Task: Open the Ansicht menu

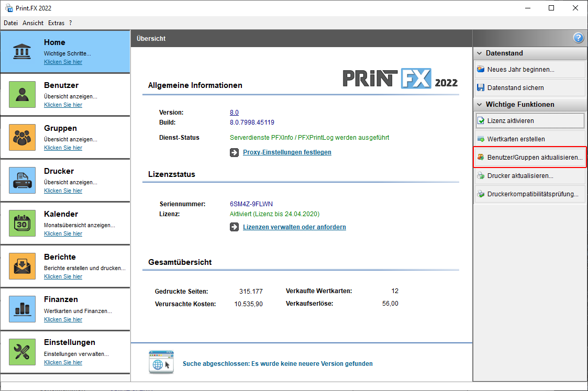Action: coord(33,23)
